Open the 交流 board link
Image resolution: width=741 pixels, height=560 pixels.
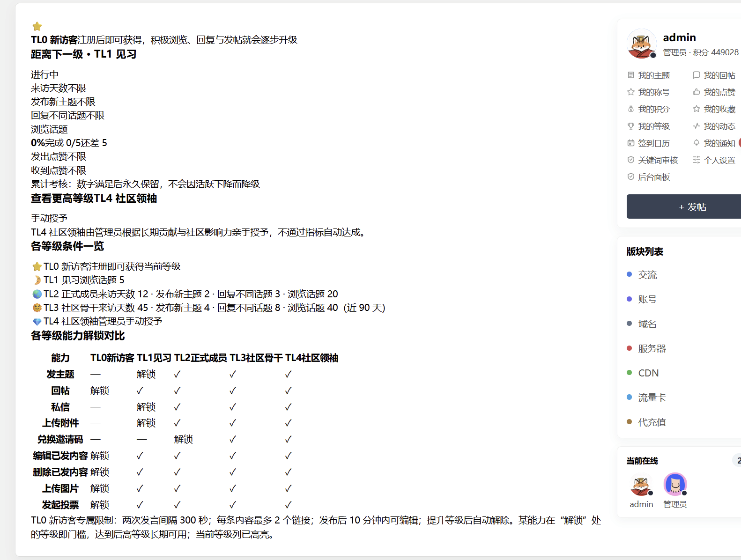click(647, 275)
